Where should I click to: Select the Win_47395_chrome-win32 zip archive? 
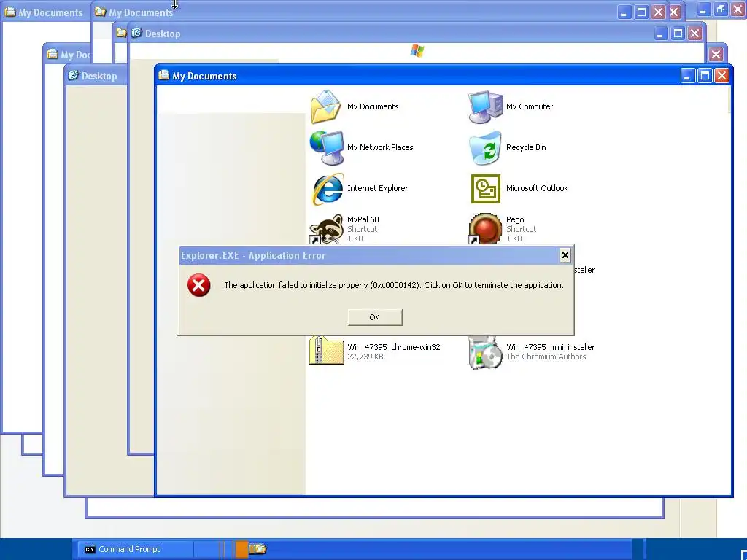(x=326, y=351)
